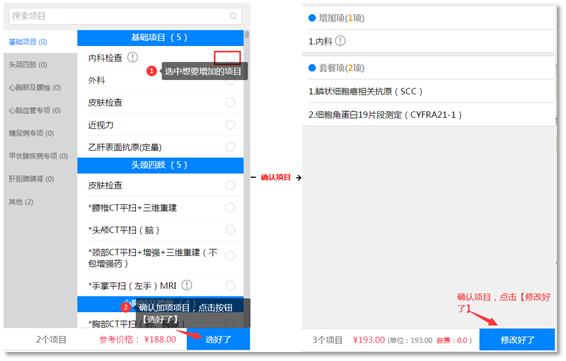Select radio for 内科检查
566x361 pixels.
230,57
